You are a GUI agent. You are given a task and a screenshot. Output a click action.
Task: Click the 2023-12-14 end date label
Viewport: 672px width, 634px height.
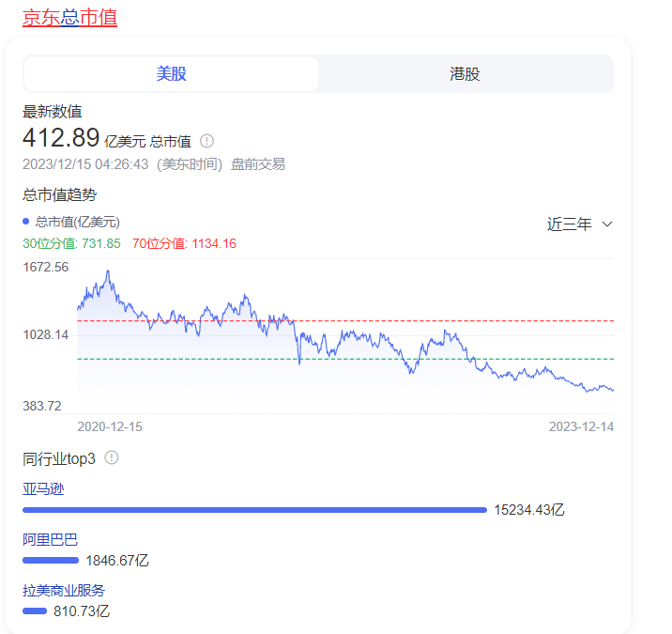tap(581, 426)
